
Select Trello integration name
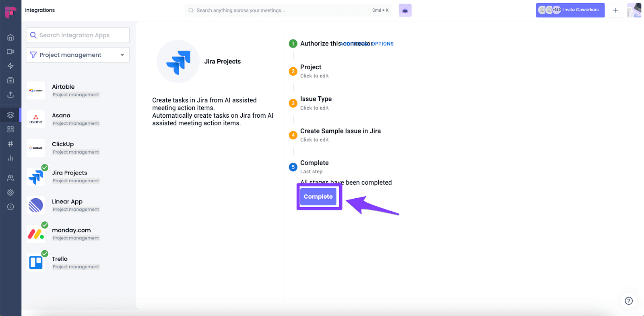point(60,259)
